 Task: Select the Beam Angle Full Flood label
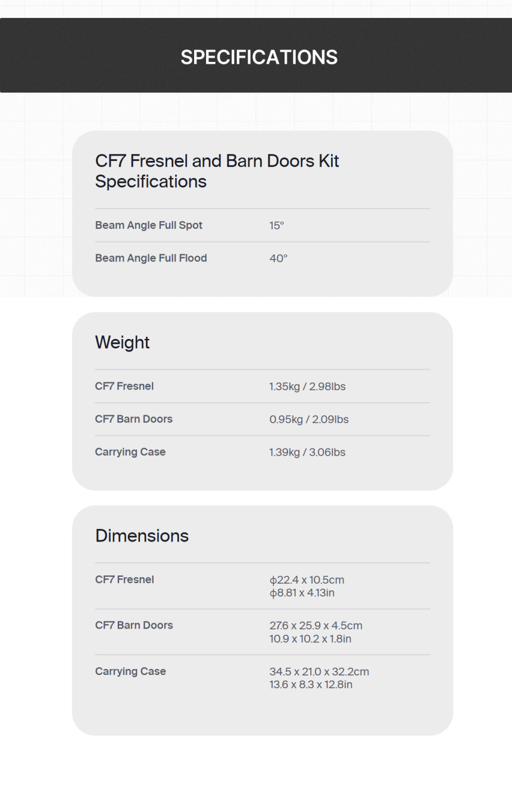click(151, 258)
